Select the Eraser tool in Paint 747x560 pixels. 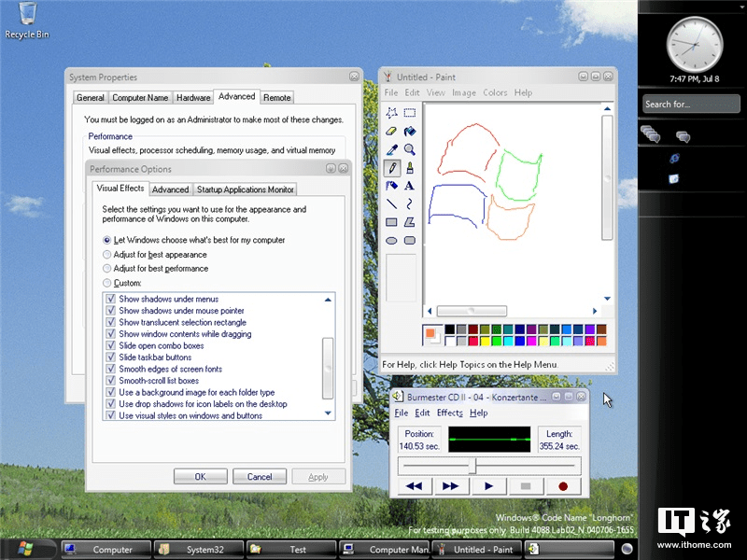(391, 133)
